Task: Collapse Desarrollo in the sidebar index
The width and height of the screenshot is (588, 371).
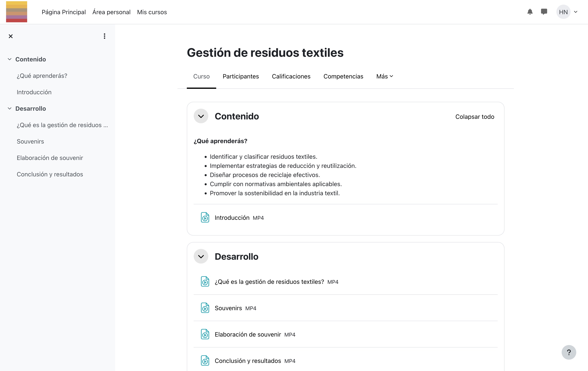Action: pos(10,108)
